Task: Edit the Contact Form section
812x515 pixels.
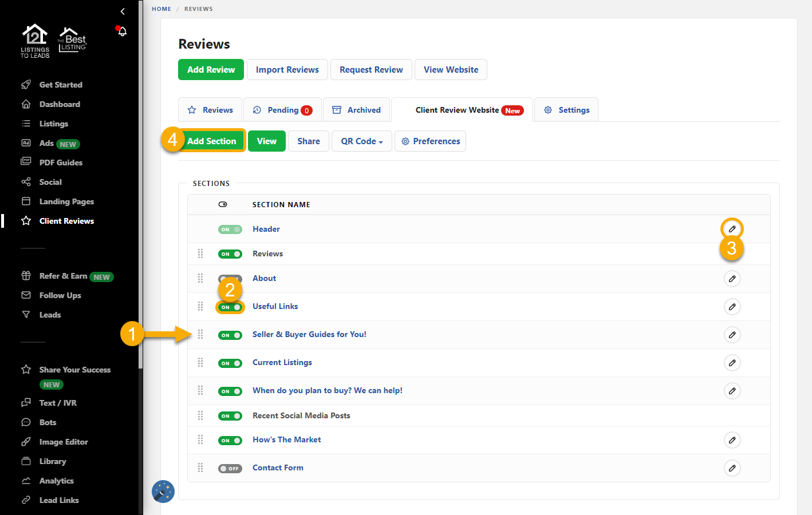Action: coord(732,468)
